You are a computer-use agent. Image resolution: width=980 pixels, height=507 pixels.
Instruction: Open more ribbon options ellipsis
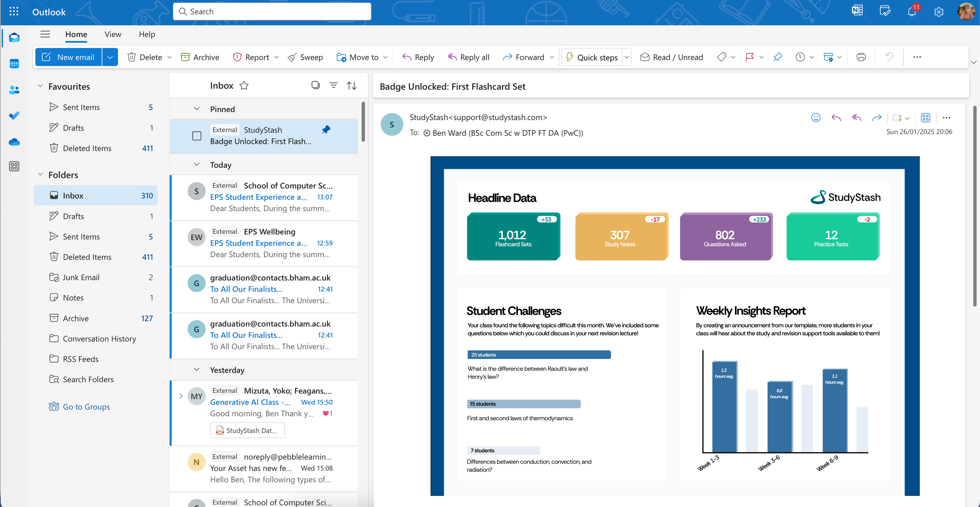[x=917, y=57]
